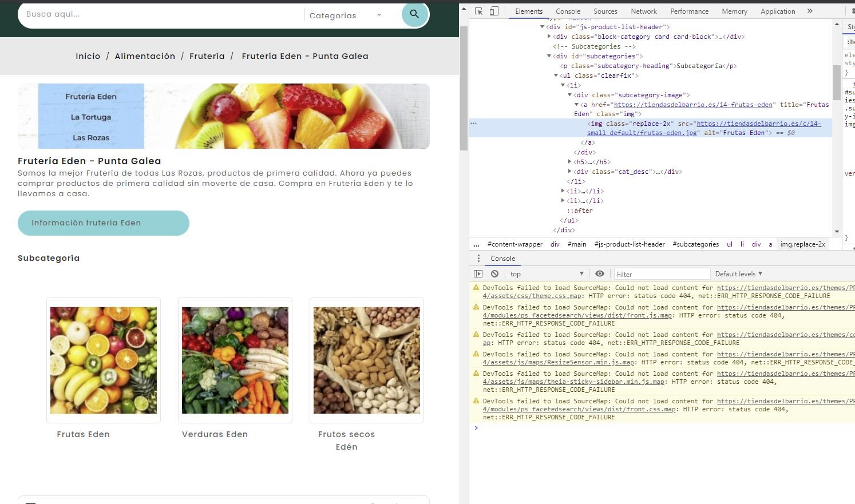Open the Sources tab

(605, 11)
